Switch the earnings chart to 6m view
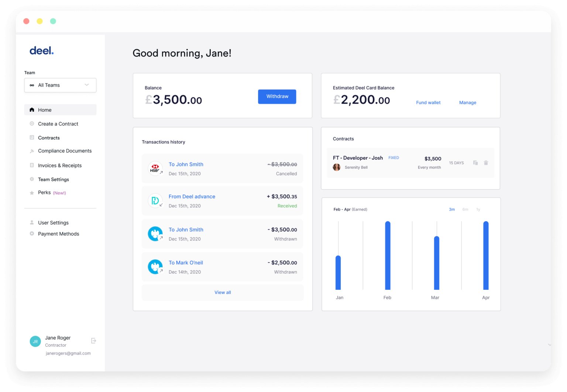 [x=465, y=209]
